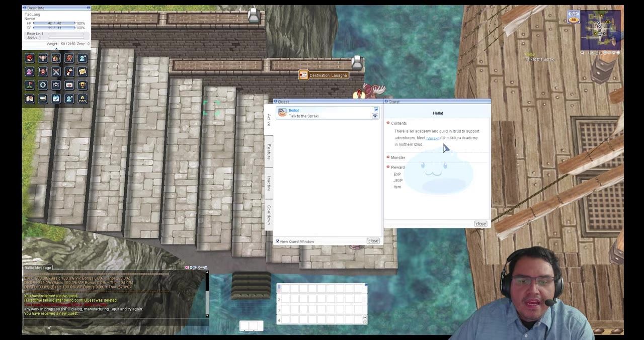Click the hotkey bar down arrow

(365, 321)
